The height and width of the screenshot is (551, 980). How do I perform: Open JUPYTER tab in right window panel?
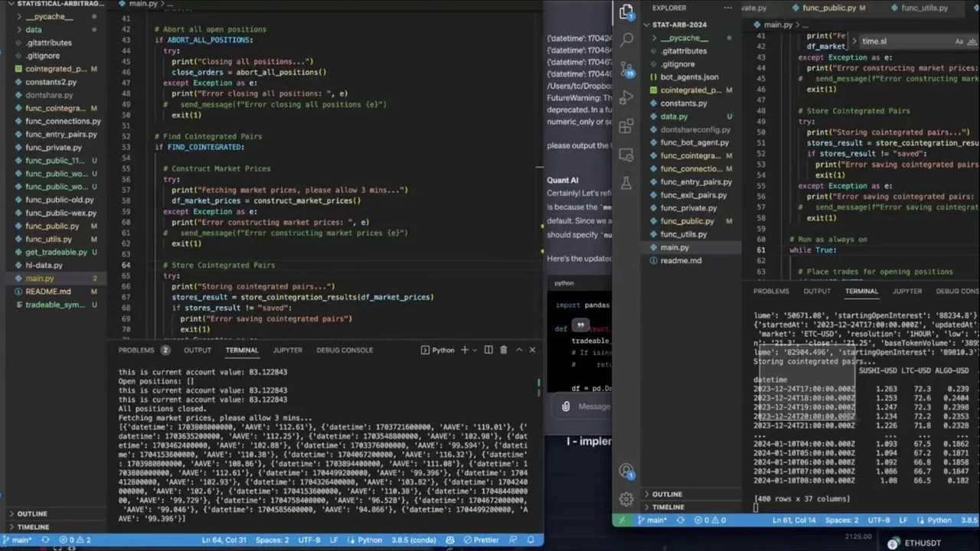(x=906, y=291)
